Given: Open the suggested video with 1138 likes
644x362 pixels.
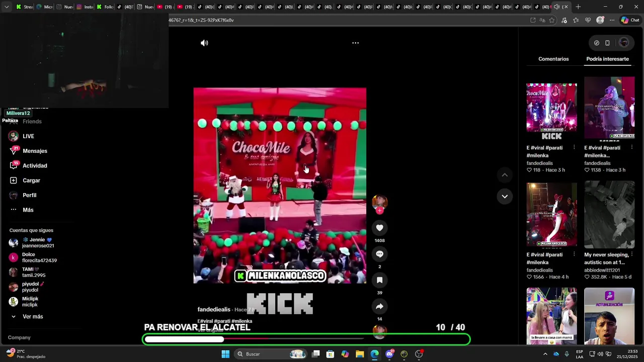Looking at the screenshot, I should [609, 108].
